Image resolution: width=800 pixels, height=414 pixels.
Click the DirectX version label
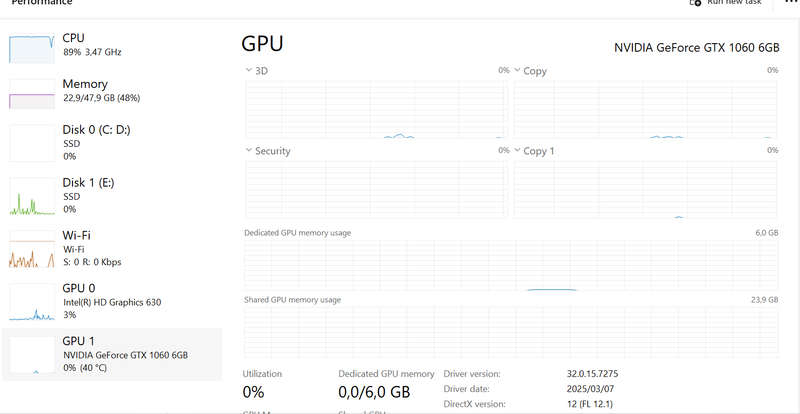(x=474, y=404)
